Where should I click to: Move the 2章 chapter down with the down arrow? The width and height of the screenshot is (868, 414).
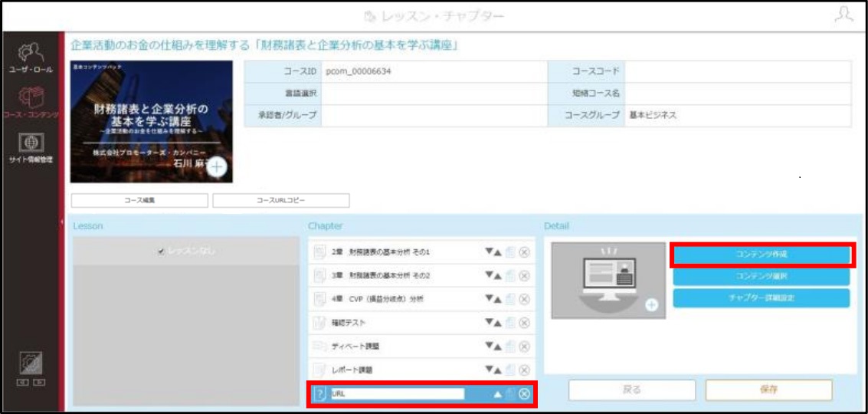(x=489, y=252)
